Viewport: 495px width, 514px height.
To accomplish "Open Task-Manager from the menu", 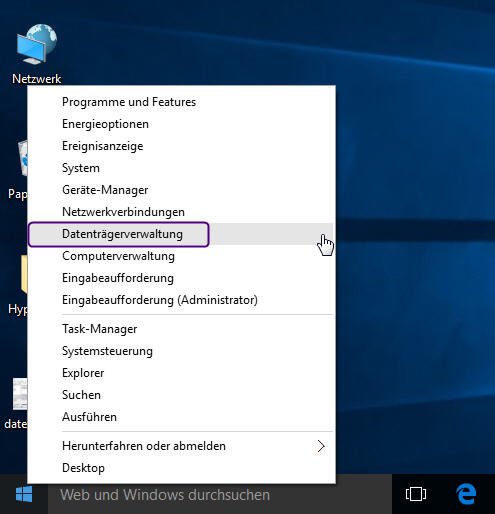I will [181, 329].
